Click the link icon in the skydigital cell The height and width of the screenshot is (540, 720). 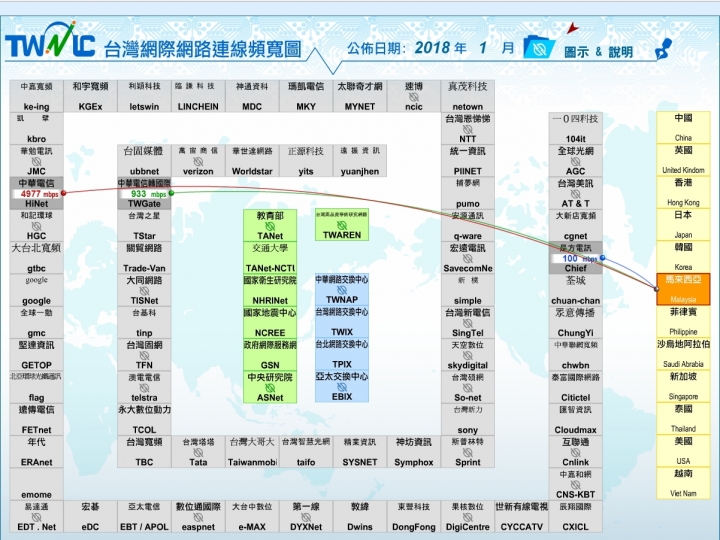click(x=467, y=355)
